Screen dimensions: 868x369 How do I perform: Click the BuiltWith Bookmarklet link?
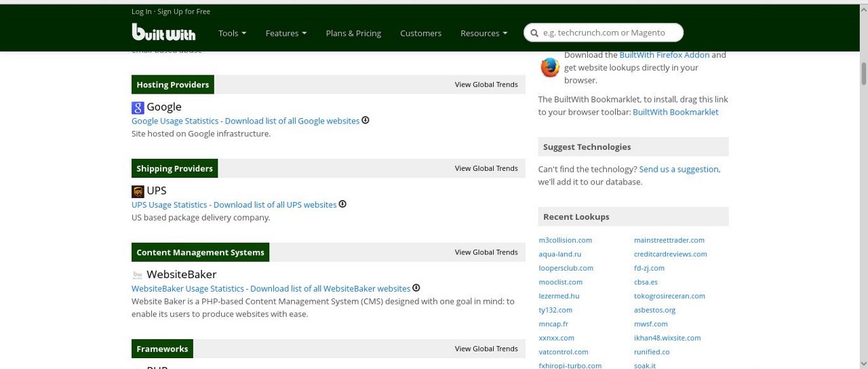pyautogui.click(x=675, y=112)
